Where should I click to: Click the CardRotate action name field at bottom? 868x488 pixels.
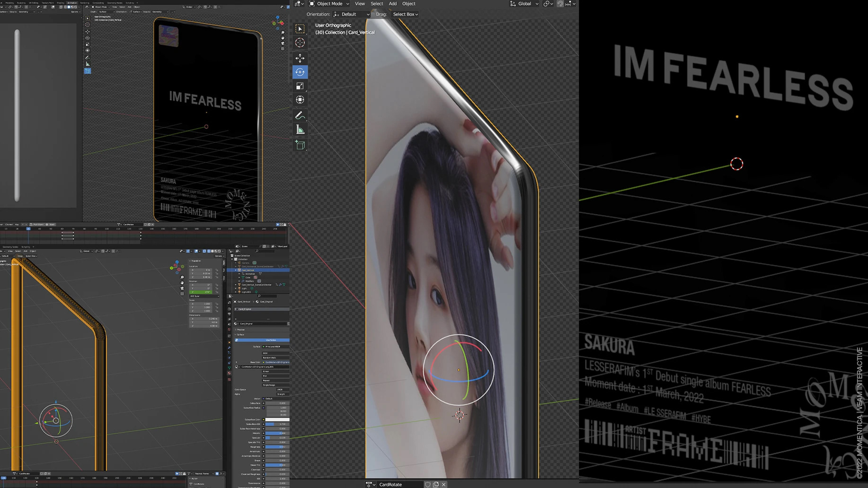(400, 484)
